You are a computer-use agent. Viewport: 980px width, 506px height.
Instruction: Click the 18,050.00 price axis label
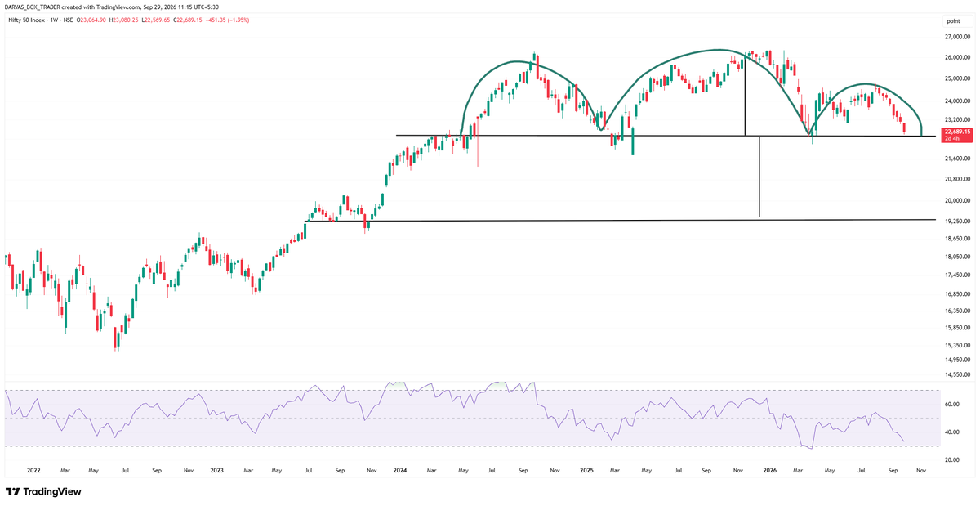tap(957, 257)
